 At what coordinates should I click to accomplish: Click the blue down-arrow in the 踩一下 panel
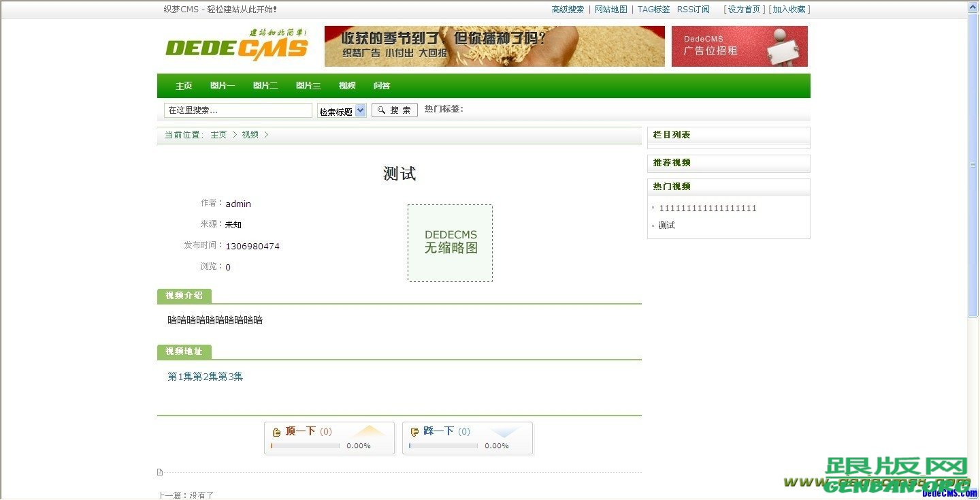pyautogui.click(x=505, y=431)
